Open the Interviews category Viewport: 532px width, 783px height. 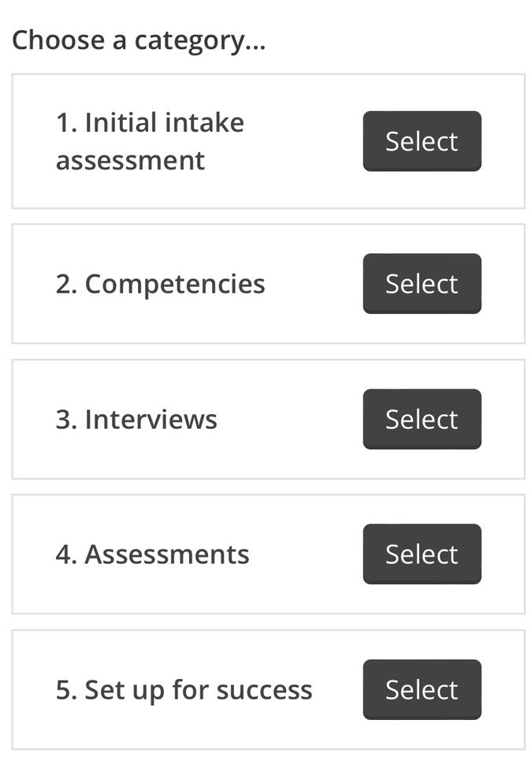pyautogui.click(x=422, y=419)
